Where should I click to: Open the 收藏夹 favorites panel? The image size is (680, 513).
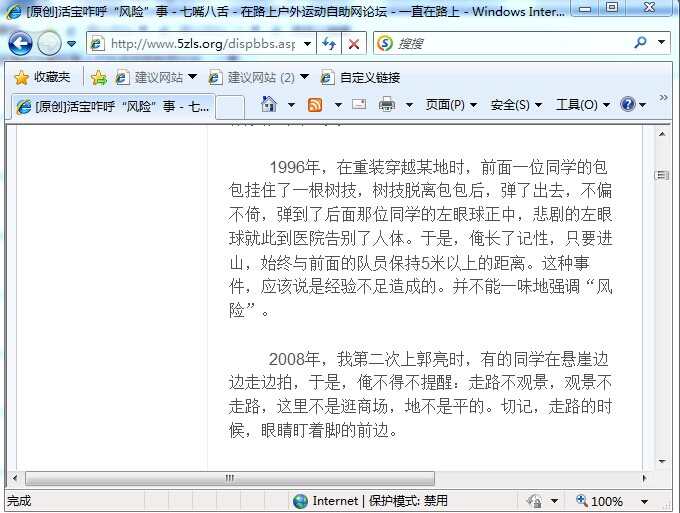click(x=42, y=77)
